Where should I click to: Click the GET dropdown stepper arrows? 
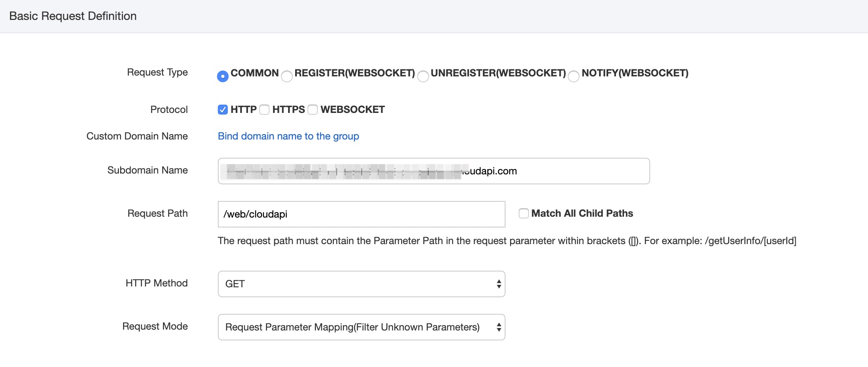coord(499,284)
